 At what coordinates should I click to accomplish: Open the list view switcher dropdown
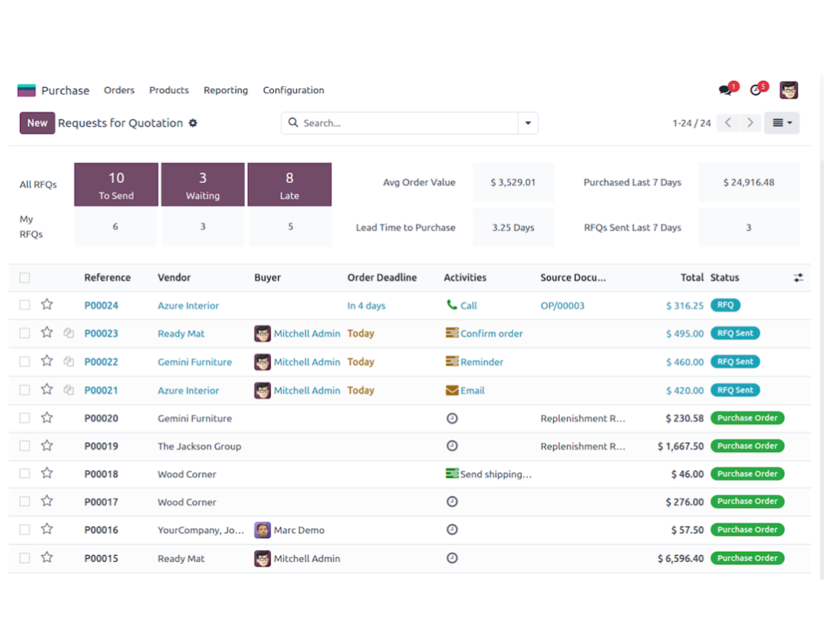click(782, 123)
